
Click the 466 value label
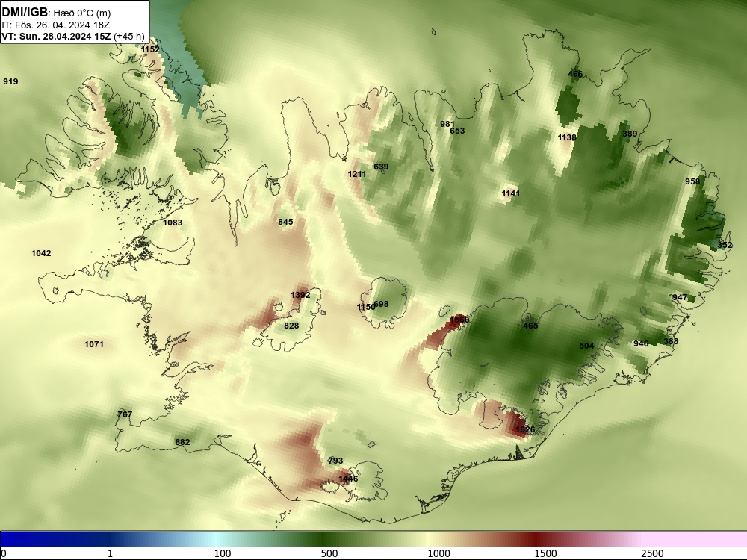(x=575, y=74)
